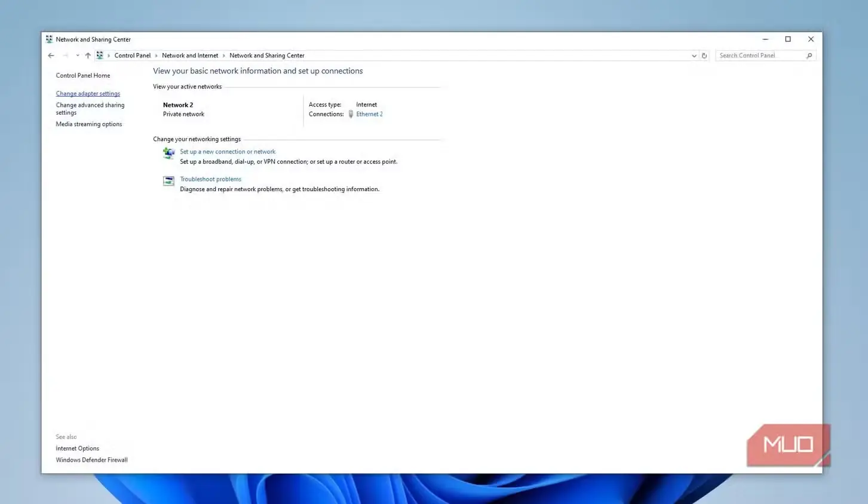The height and width of the screenshot is (504, 868).
Task: Click the Forward navigation arrow
Action: point(65,56)
